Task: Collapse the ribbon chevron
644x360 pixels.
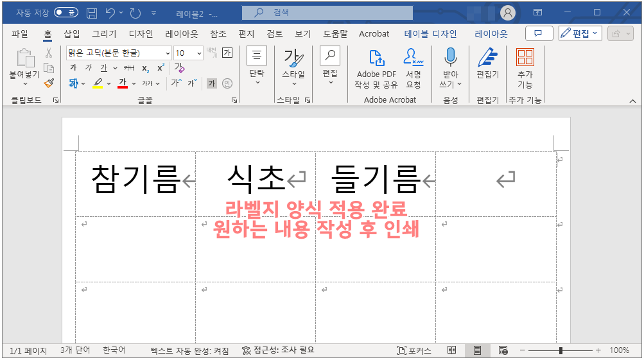Action: pyautogui.click(x=632, y=101)
